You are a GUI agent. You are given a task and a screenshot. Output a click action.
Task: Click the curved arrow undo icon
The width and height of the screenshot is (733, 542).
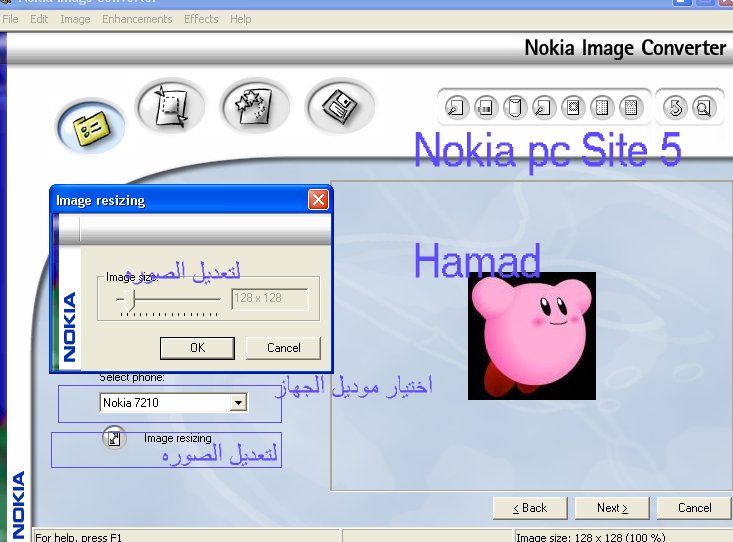pyautogui.click(x=675, y=108)
